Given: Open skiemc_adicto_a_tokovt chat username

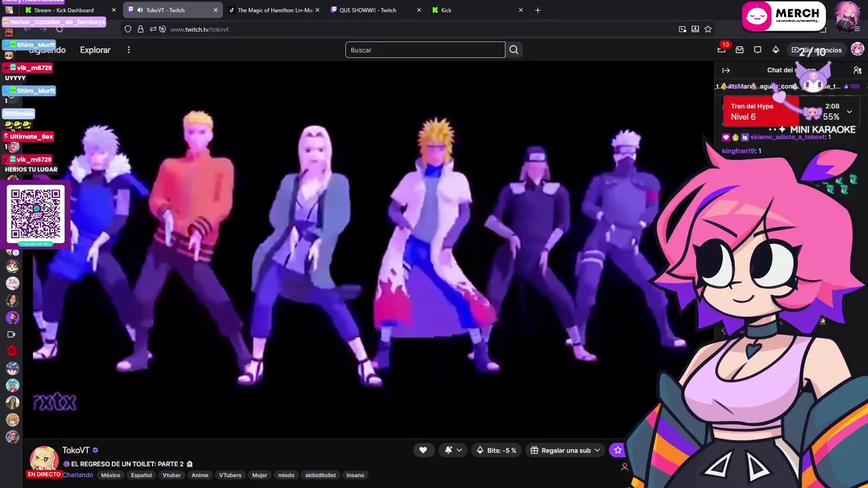Looking at the screenshot, I should pyautogui.click(x=787, y=137).
